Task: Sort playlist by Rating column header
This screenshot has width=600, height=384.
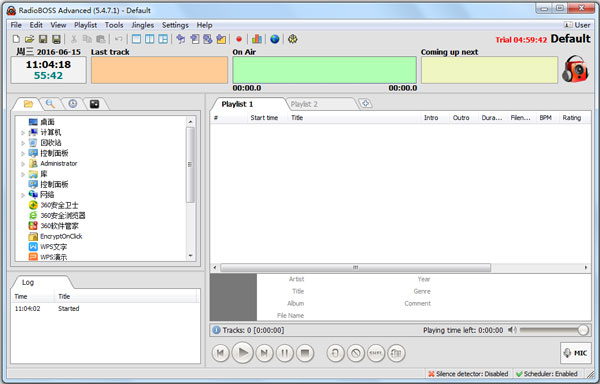Action: coord(572,118)
